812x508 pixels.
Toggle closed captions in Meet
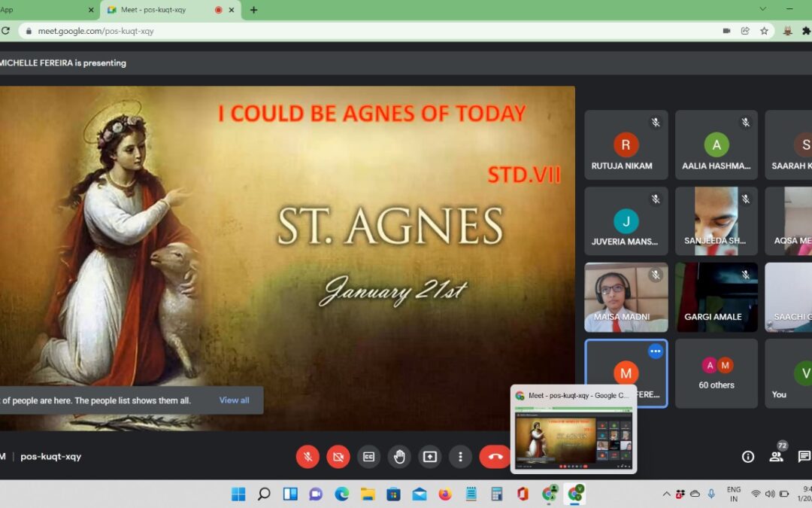click(x=368, y=457)
